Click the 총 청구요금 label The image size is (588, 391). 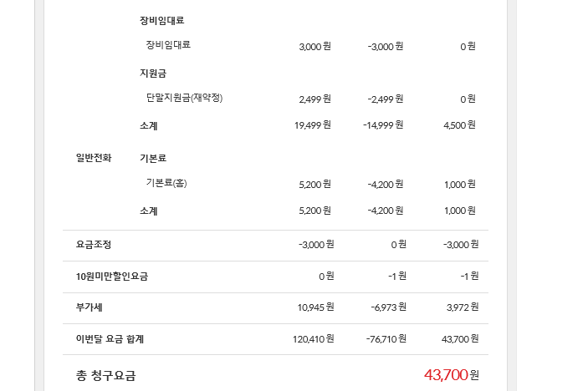click(105, 375)
